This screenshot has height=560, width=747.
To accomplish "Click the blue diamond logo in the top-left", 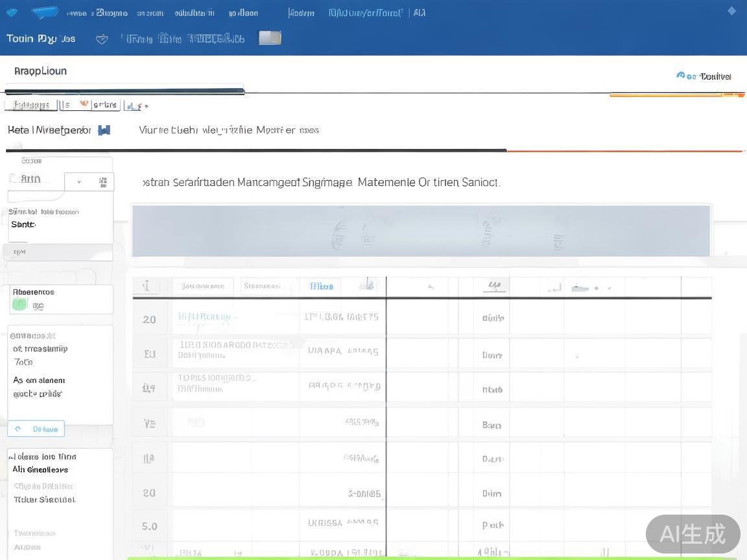I will click(x=12, y=12).
